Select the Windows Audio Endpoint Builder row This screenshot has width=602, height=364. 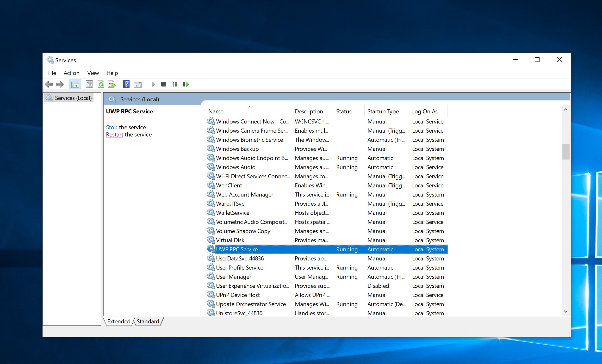point(327,158)
